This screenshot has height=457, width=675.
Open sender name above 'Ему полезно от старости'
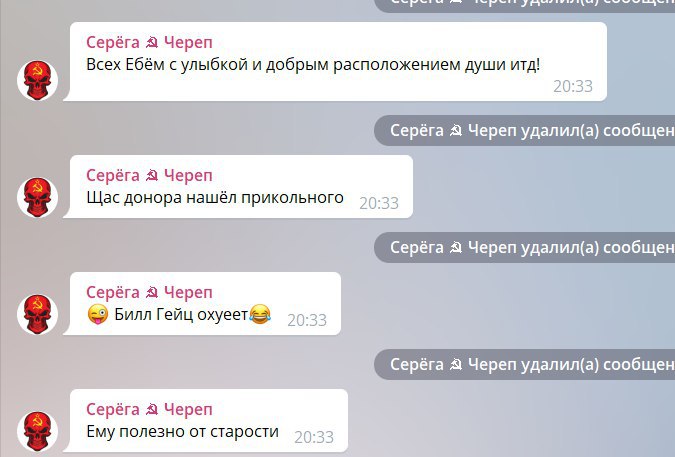149,409
